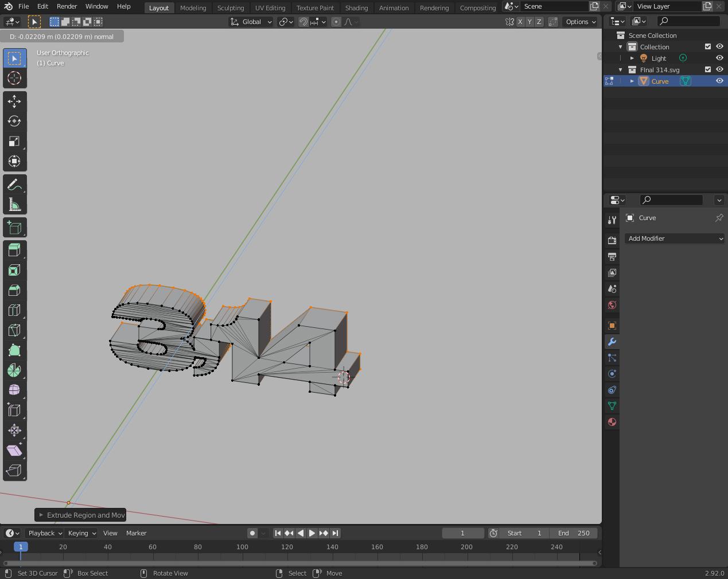Switch to the UV Editing workspace tab
Viewport: 728px width, 579px height.
tap(270, 7)
